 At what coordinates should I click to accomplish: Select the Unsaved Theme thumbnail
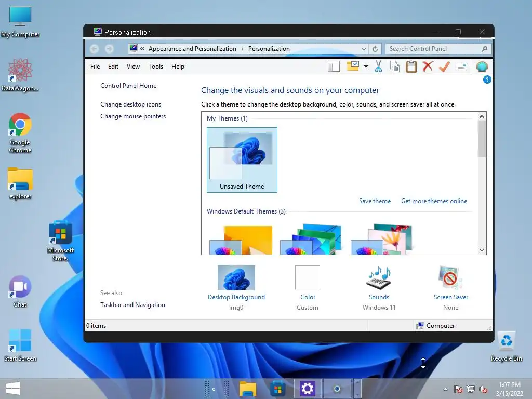[x=242, y=160]
